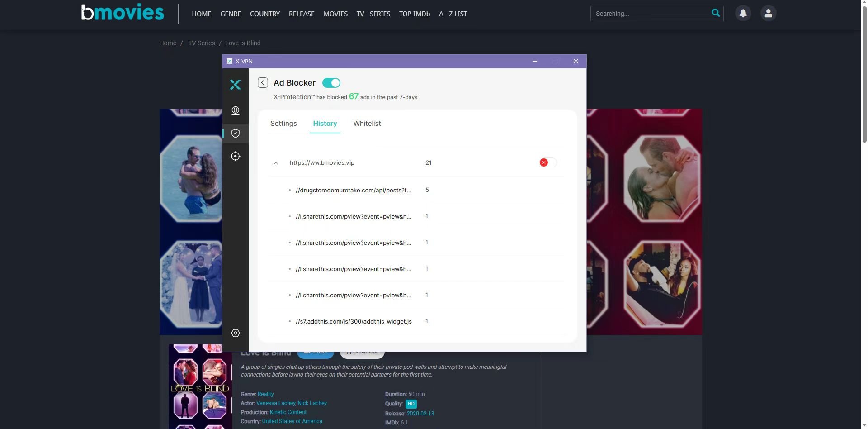This screenshot has height=429, width=868.
Task: Close the X-VPN window
Action: [576, 61]
